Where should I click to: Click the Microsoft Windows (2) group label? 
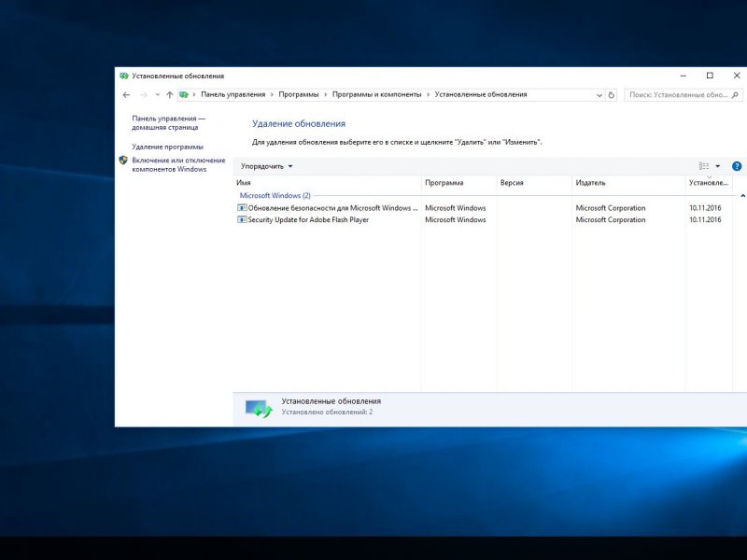(x=275, y=196)
